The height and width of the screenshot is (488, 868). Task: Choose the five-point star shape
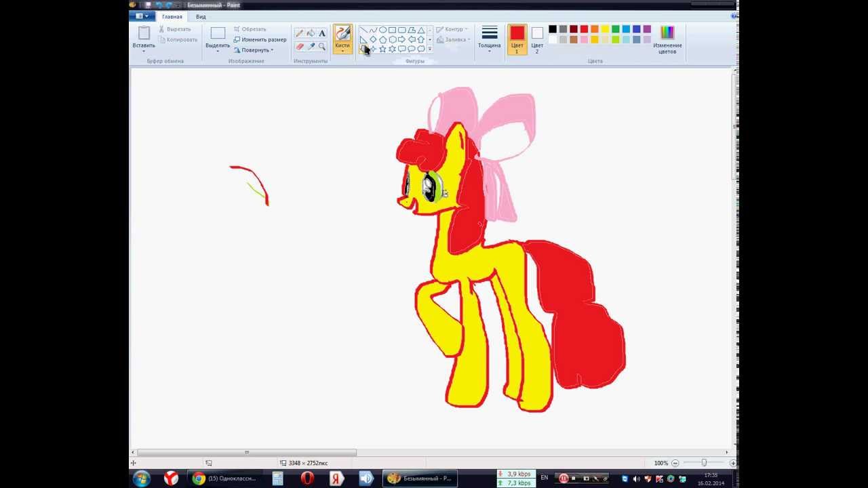(382, 49)
